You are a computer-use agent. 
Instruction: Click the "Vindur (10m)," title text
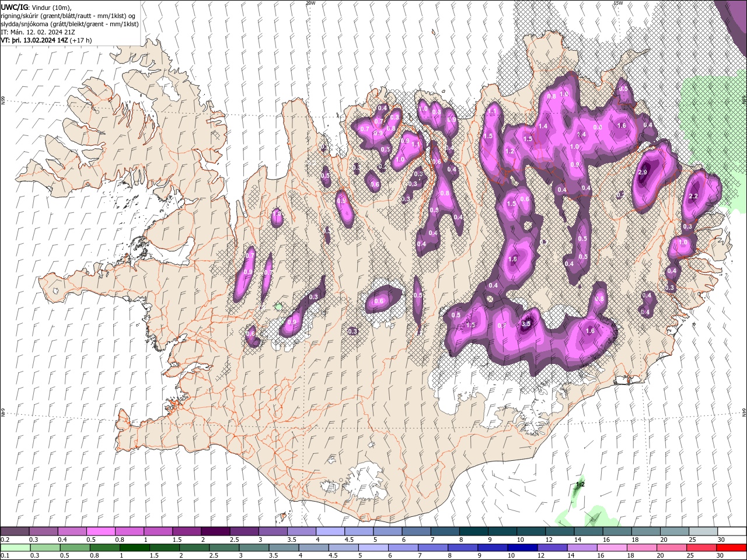click(51, 7)
